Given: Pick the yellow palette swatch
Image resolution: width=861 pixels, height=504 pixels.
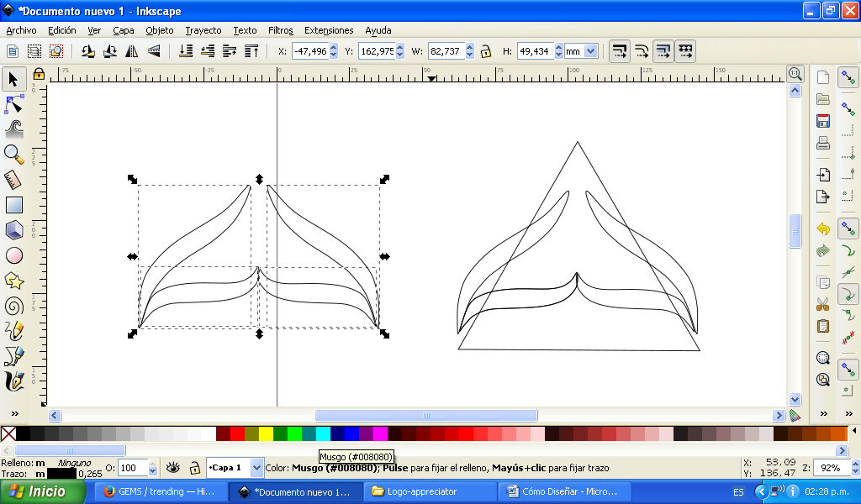Looking at the screenshot, I should 266,433.
